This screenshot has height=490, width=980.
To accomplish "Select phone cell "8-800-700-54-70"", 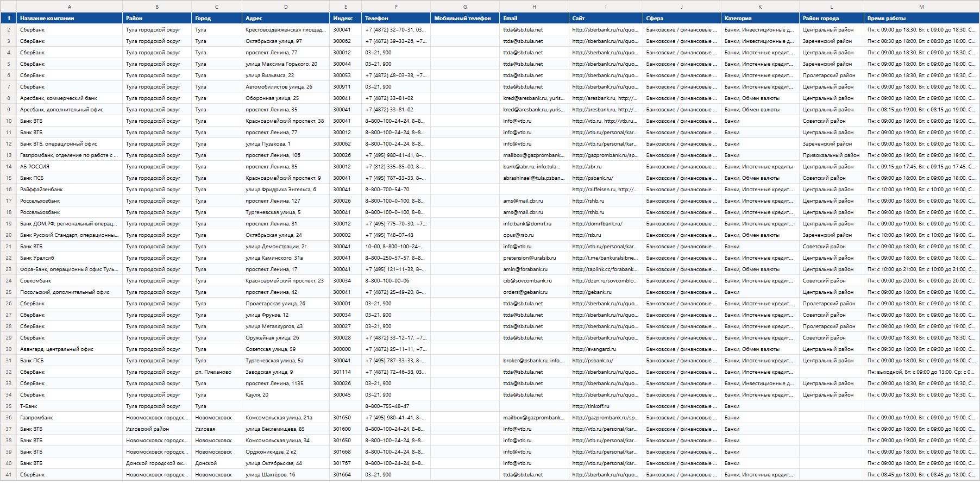I will (396, 190).
